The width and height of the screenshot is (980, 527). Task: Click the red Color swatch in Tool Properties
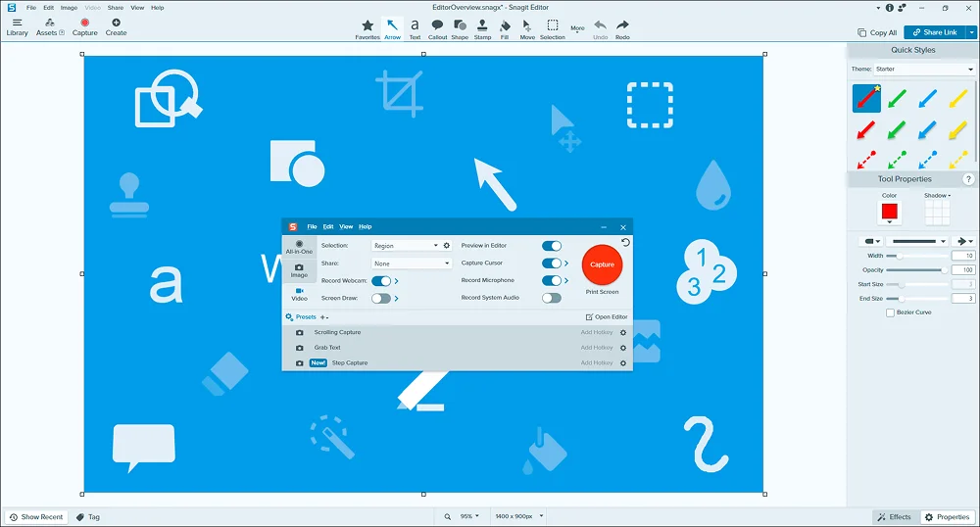coord(890,211)
